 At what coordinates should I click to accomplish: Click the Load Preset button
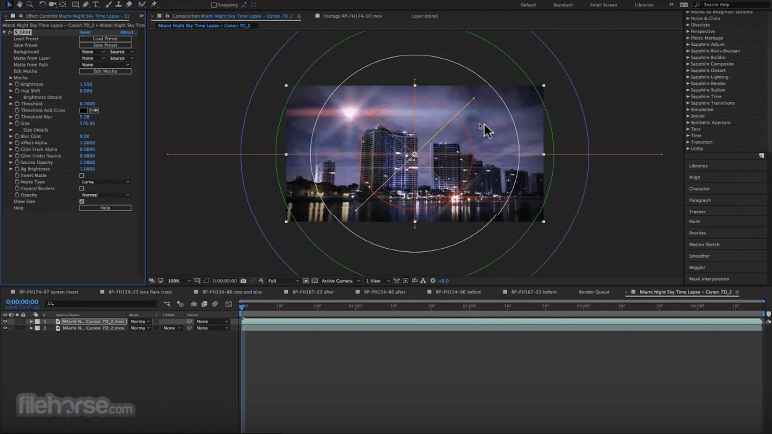(x=105, y=38)
